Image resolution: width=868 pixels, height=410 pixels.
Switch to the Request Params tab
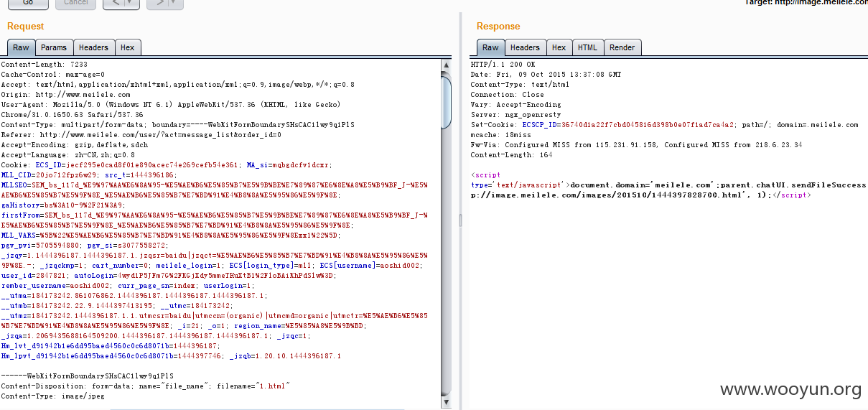pos(54,47)
